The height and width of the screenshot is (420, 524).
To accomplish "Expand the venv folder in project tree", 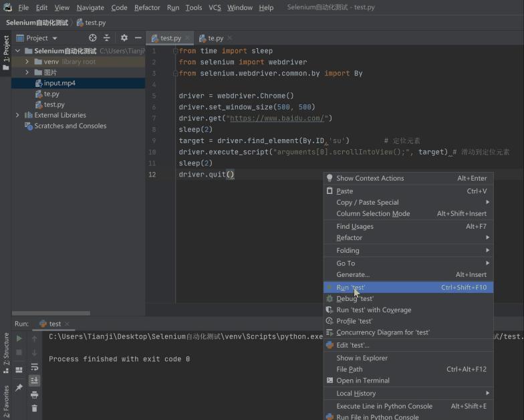I will pos(27,62).
